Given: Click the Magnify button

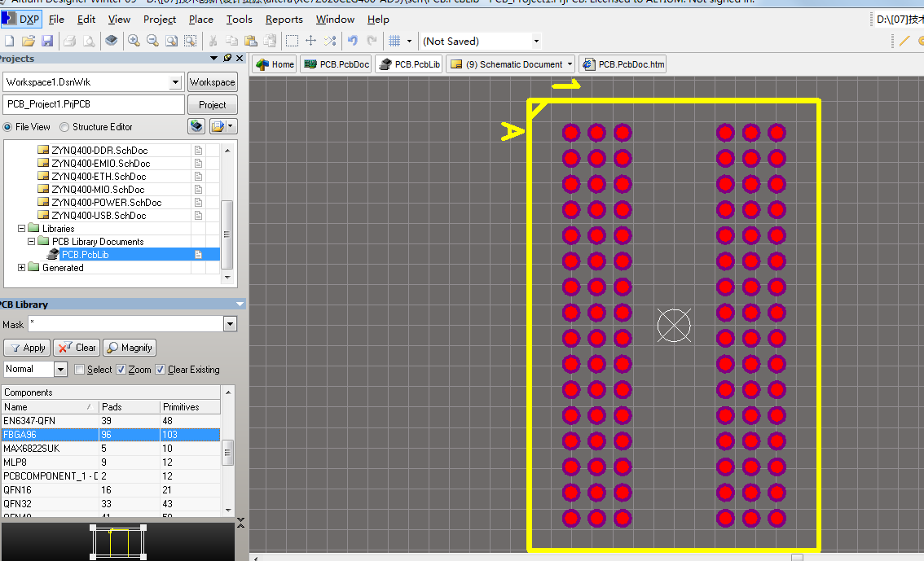Looking at the screenshot, I should 130,348.
